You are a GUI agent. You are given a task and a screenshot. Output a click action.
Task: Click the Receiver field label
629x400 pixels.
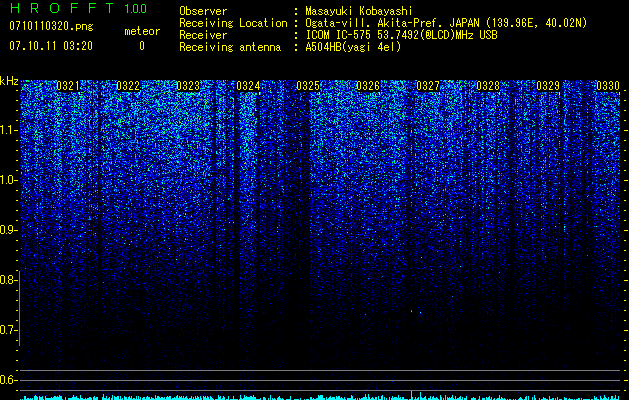pyautogui.click(x=203, y=35)
